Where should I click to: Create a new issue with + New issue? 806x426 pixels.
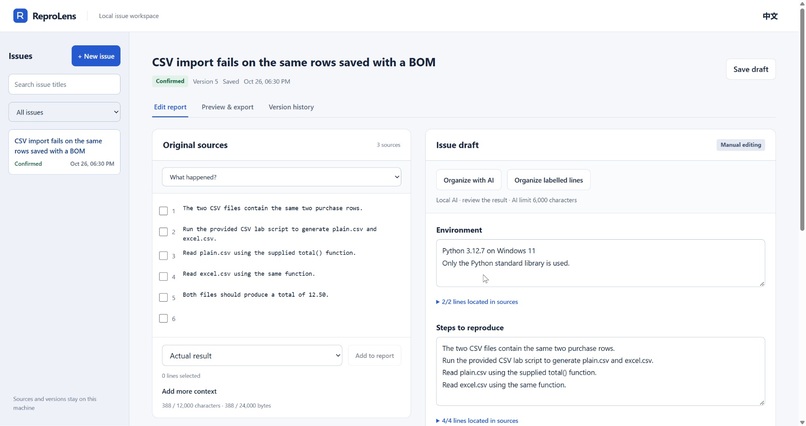coord(96,56)
